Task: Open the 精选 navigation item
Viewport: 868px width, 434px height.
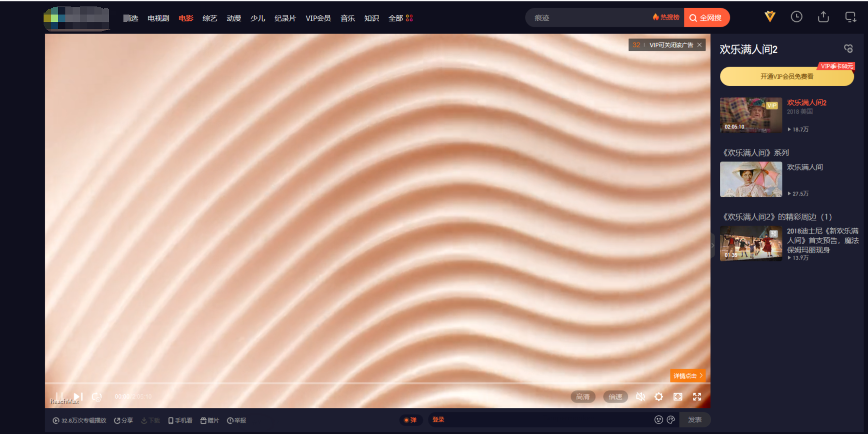Action: point(131,18)
